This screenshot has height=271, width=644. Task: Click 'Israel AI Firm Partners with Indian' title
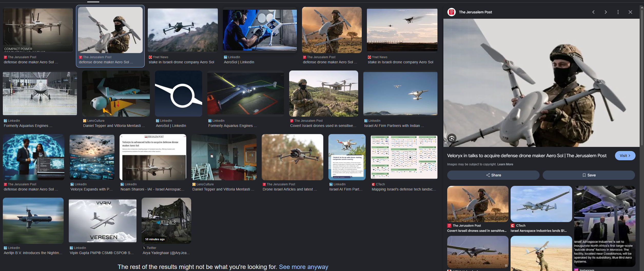(394, 126)
